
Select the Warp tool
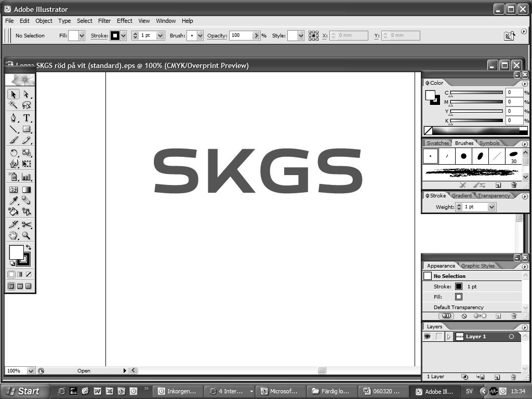point(13,164)
